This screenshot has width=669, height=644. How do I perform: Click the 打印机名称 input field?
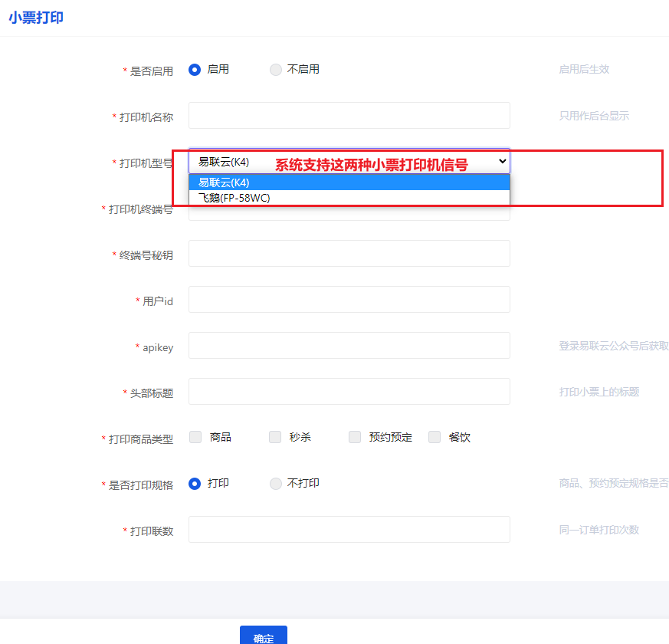click(x=349, y=115)
